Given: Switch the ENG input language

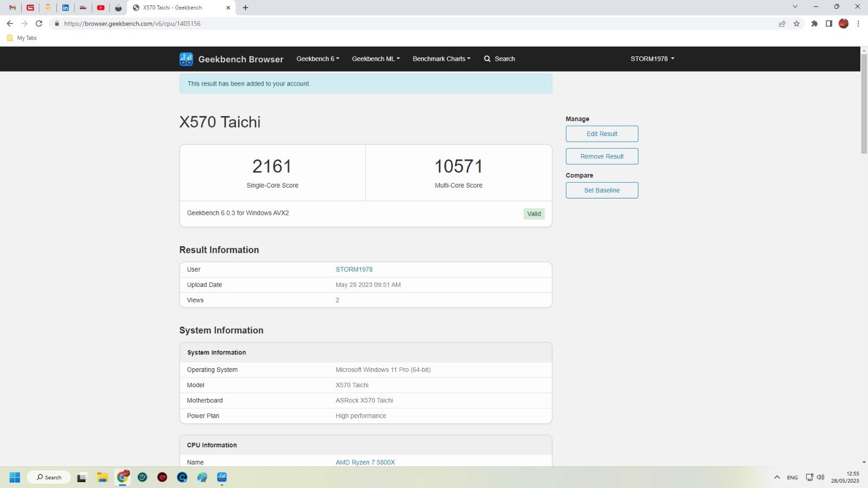Looking at the screenshot, I should (792, 477).
